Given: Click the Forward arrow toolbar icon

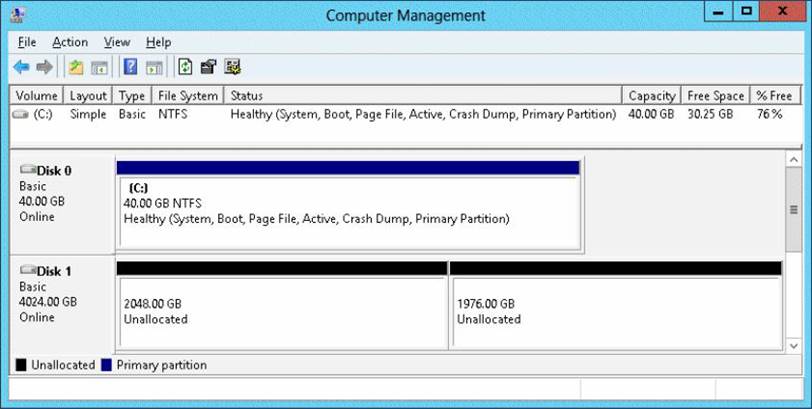Looking at the screenshot, I should pyautogui.click(x=44, y=68).
